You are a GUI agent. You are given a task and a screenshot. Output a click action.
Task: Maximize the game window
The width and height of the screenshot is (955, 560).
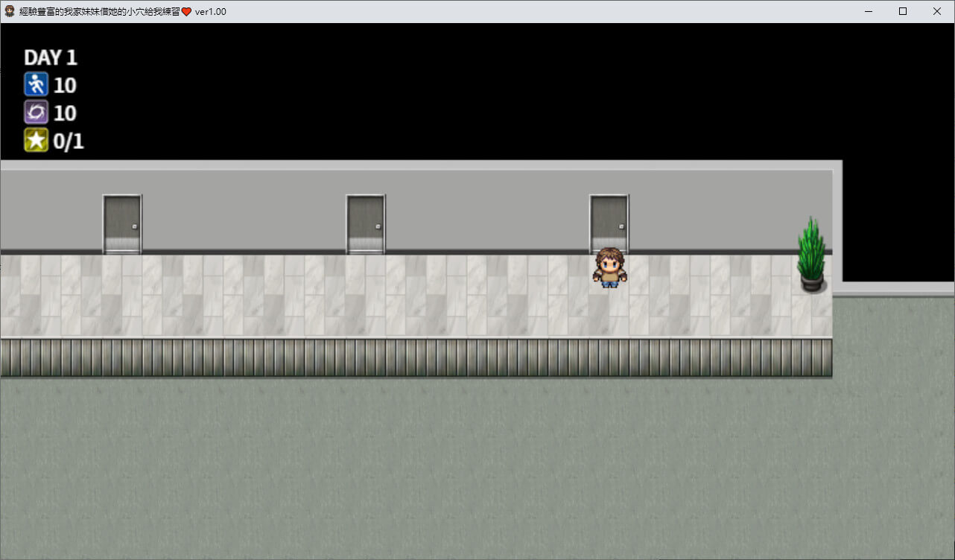(x=903, y=11)
